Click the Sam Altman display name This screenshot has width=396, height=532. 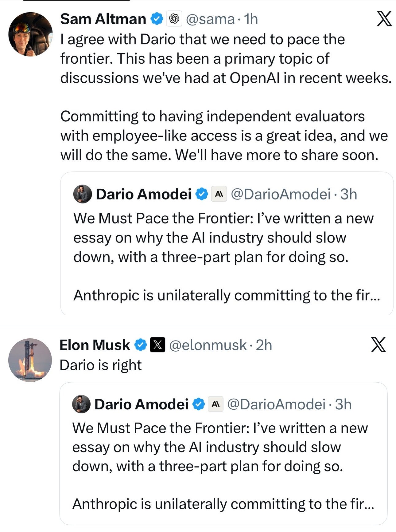tap(103, 19)
